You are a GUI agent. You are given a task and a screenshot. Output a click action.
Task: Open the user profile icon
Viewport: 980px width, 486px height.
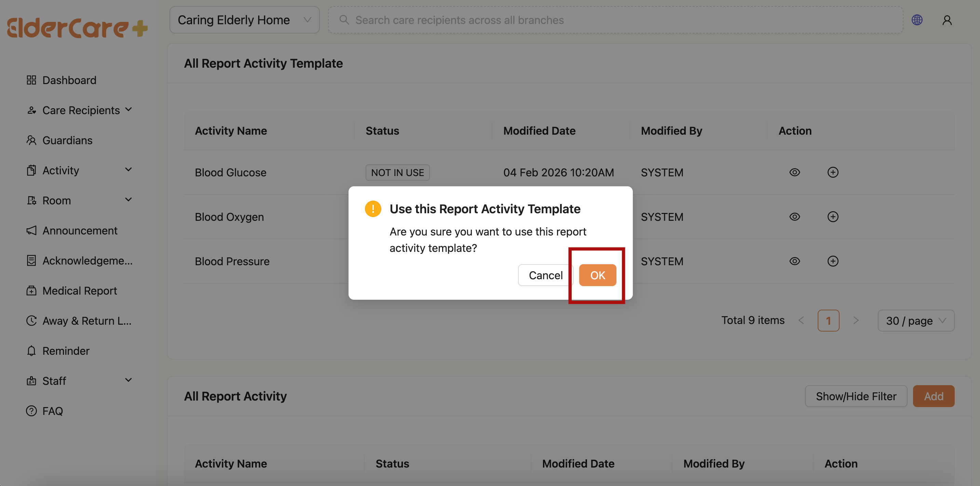click(947, 20)
